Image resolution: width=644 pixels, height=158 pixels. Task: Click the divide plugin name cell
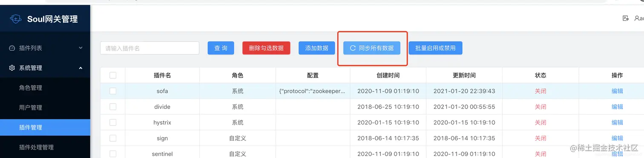click(x=162, y=107)
